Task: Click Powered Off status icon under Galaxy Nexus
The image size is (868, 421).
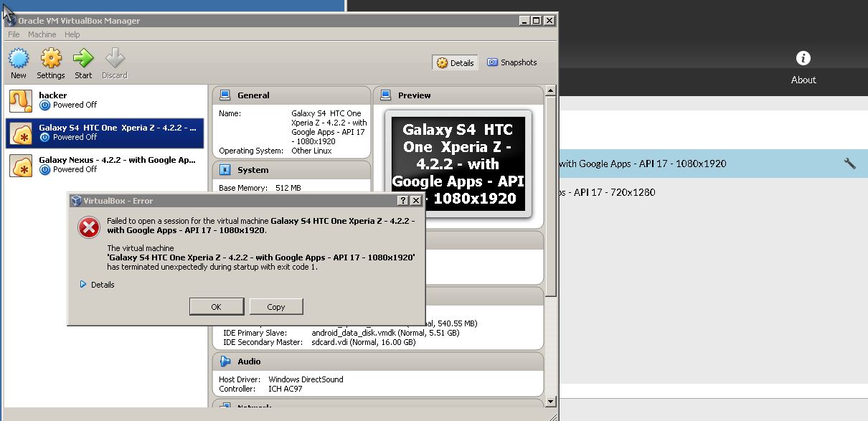Action: (x=45, y=169)
